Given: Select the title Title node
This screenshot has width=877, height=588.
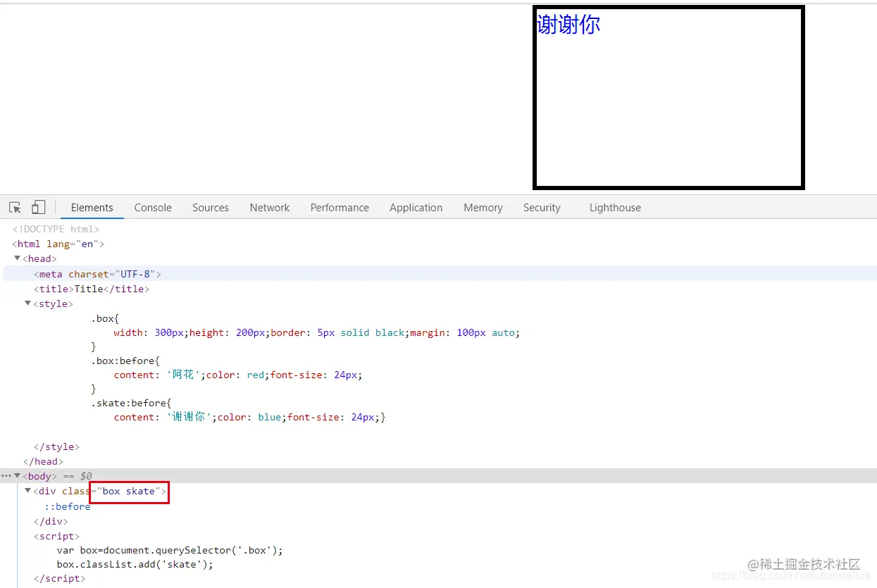Looking at the screenshot, I should pyautogui.click(x=92, y=289).
